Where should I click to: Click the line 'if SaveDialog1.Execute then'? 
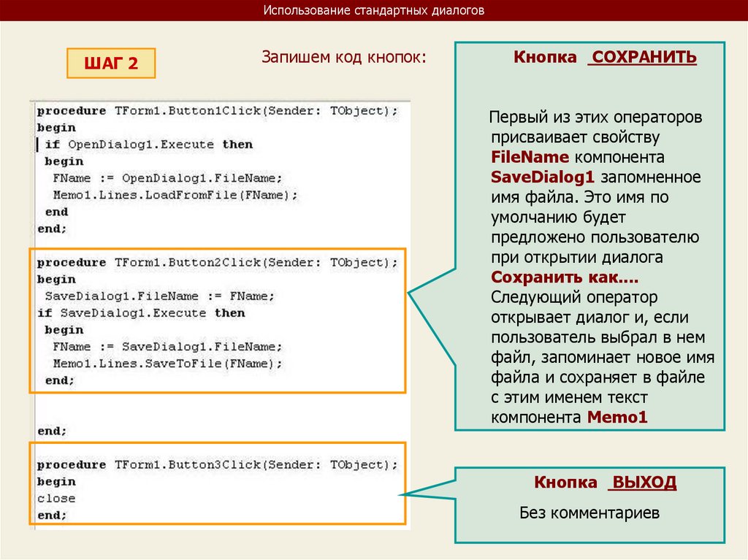[x=141, y=313]
